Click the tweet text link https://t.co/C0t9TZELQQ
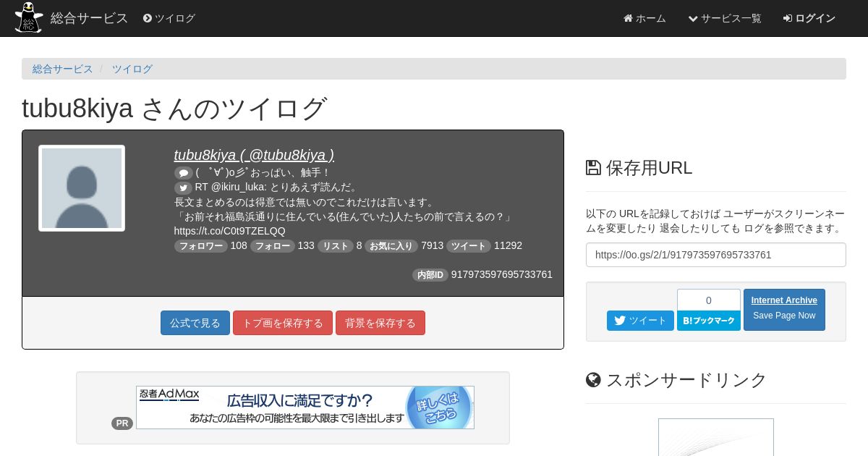 coord(230,231)
